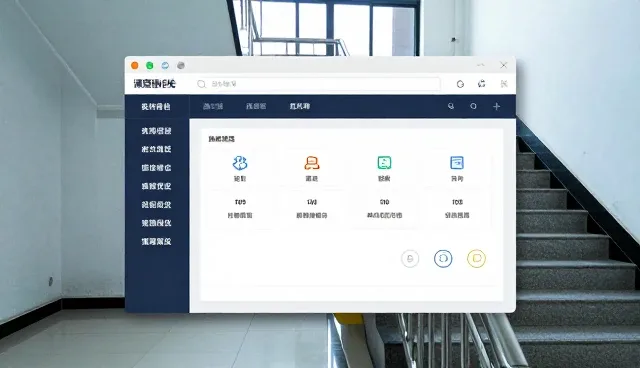The width and height of the screenshot is (640, 368).
Task: Click the stat card under the blue puzzle icon
Action: click(240, 208)
